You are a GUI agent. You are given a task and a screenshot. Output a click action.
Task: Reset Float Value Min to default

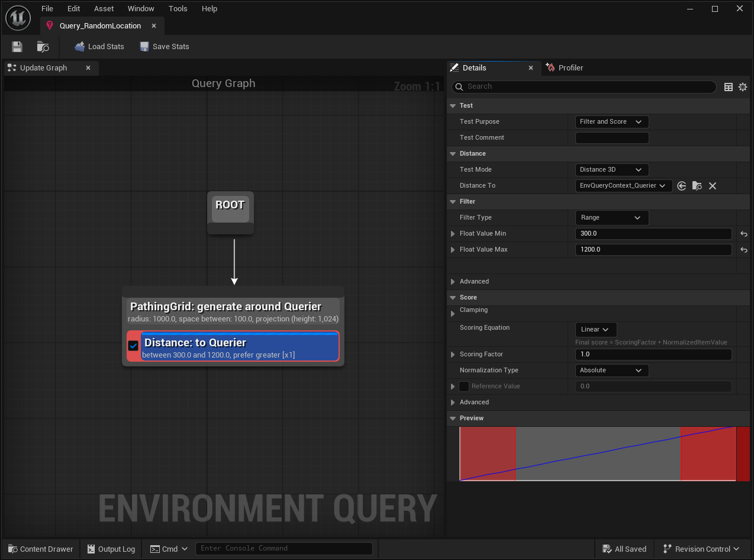click(744, 234)
